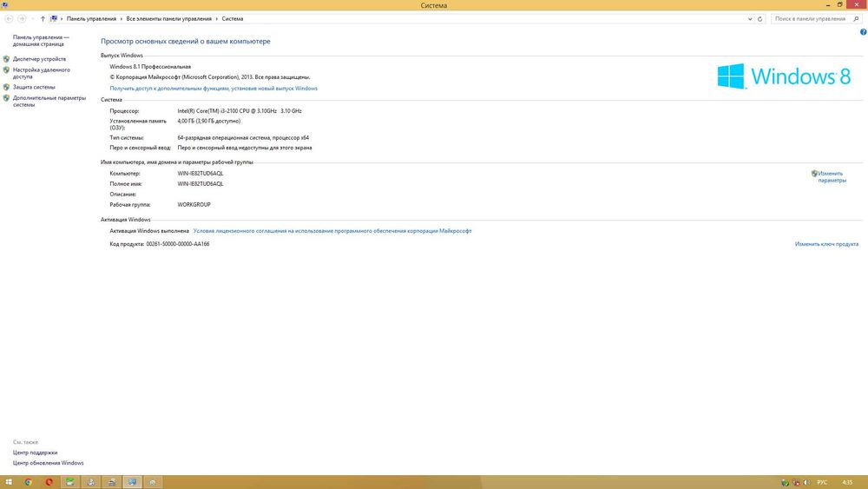Click 'Изменить параметры' link

[832, 176]
